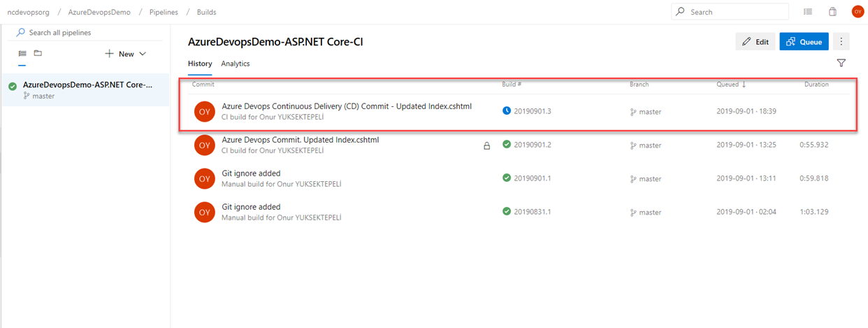Click the branch icon for build 20190901.2

tap(633, 145)
